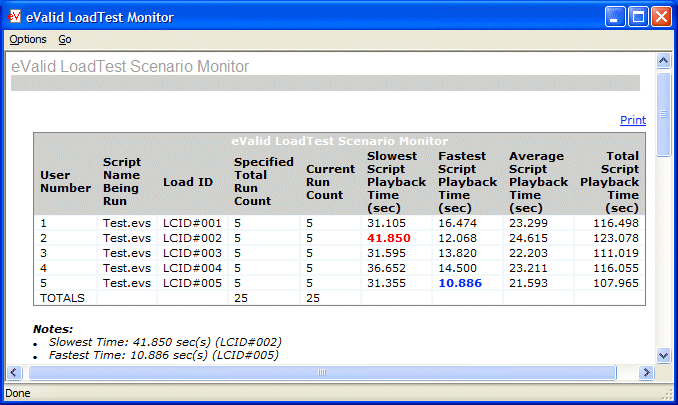
Task: Open the Go menu
Action: click(x=65, y=39)
